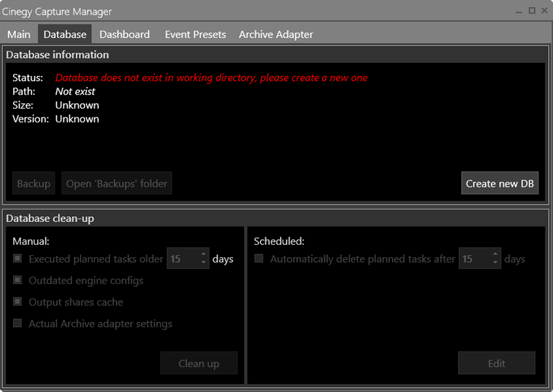Close the Cinegy Capture Manager window
553x392 pixels.
[x=545, y=10]
